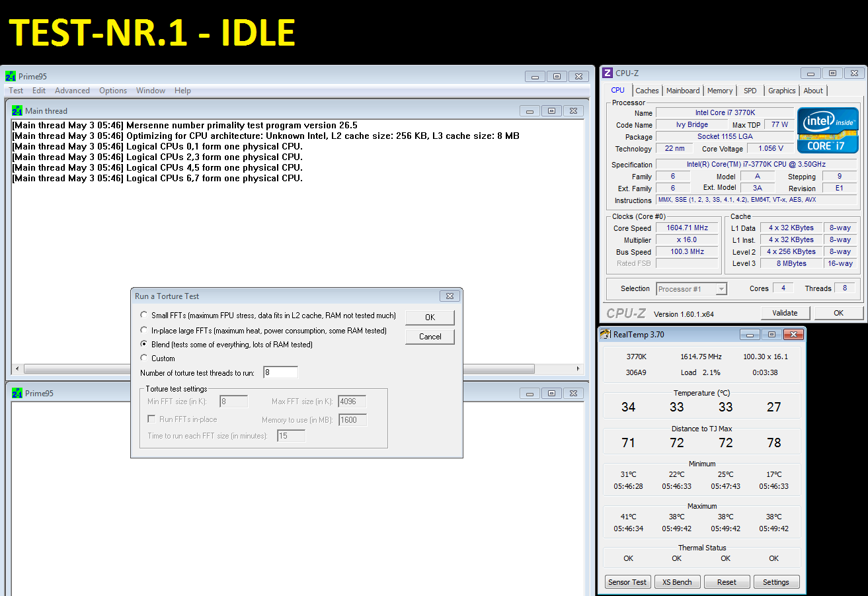This screenshot has width=868, height=596.
Task: Toggle the Run FFTs in-place checkbox
Action: point(151,419)
